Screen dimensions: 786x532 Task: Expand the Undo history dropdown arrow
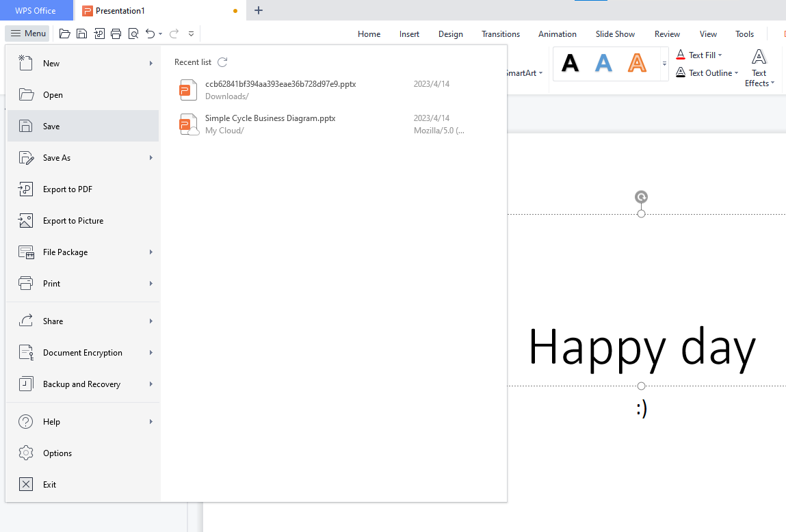click(x=159, y=33)
